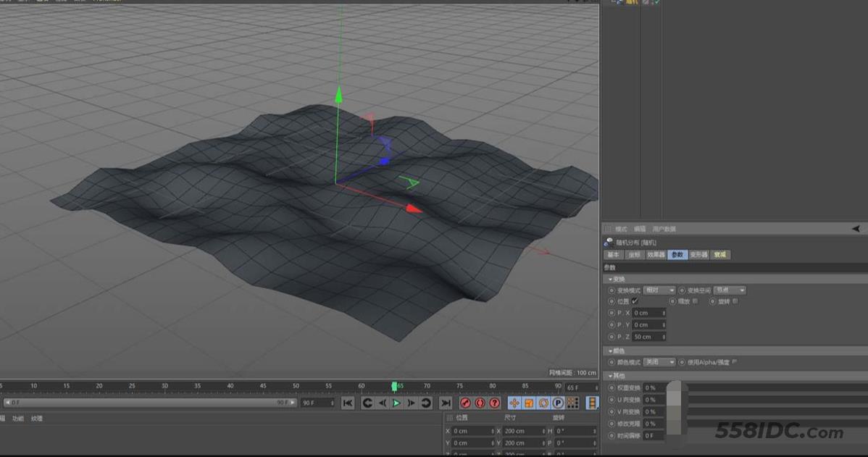Enable the 旋转 rotation checkbox

[x=735, y=301]
